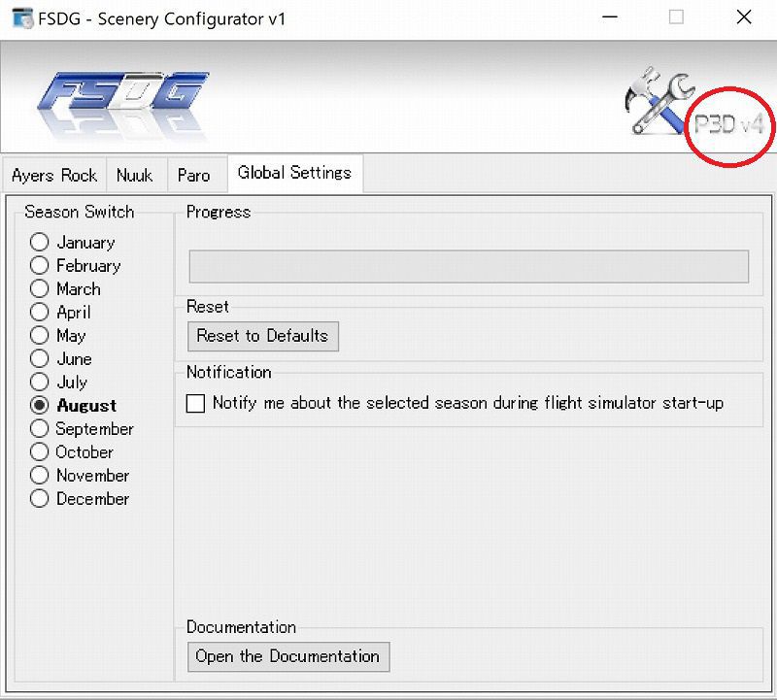
Task: Choose April in Season Switch
Action: tap(39, 312)
